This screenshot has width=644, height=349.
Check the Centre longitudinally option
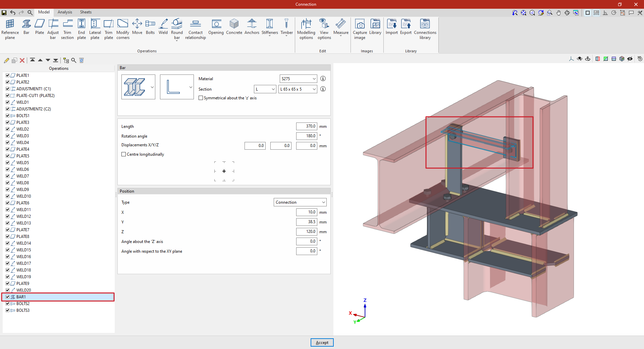(x=124, y=154)
